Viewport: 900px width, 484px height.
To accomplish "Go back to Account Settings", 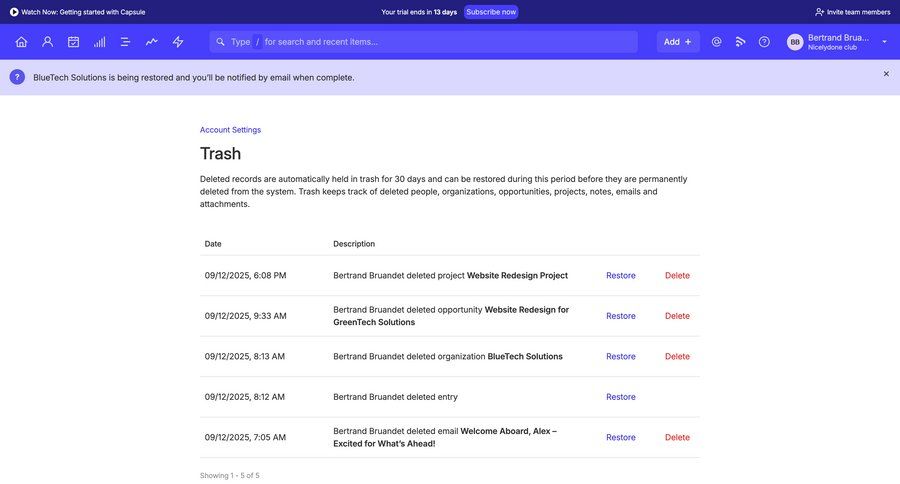I will tap(230, 130).
